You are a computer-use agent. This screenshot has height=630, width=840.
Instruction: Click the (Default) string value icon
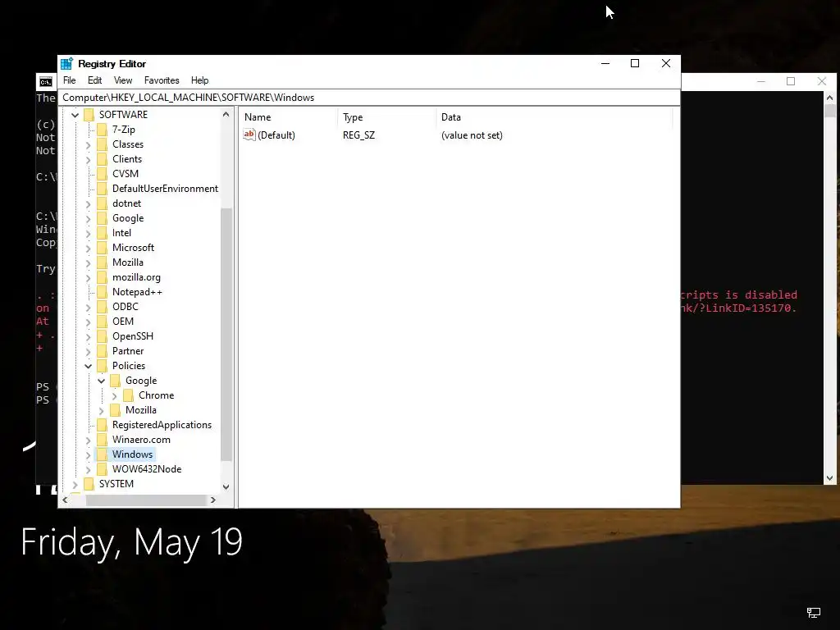pos(249,135)
